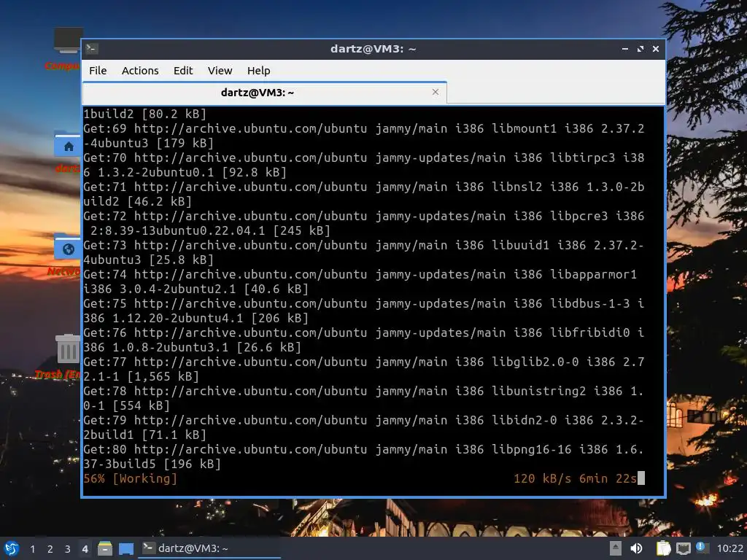The width and height of the screenshot is (747, 560).
Task: Open the network status tray icon
Action: tap(683, 548)
